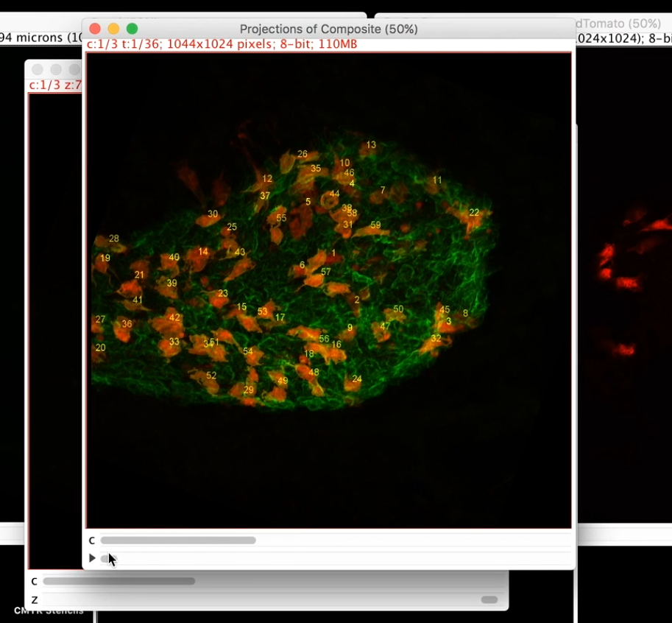Screen dimensions: 672x623
Task: Click cell label 13 at top of tissue
Action: (371, 145)
